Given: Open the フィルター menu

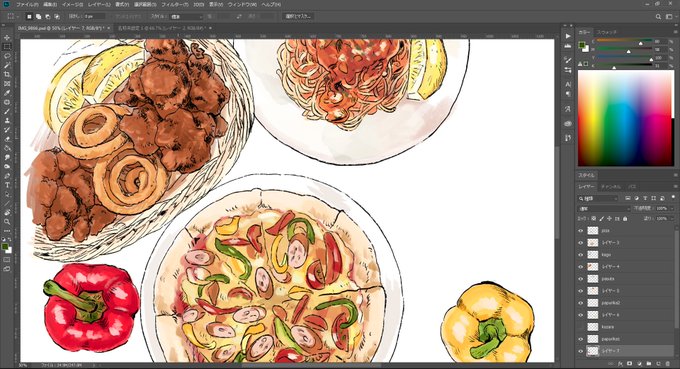Looking at the screenshot, I should [x=175, y=4].
